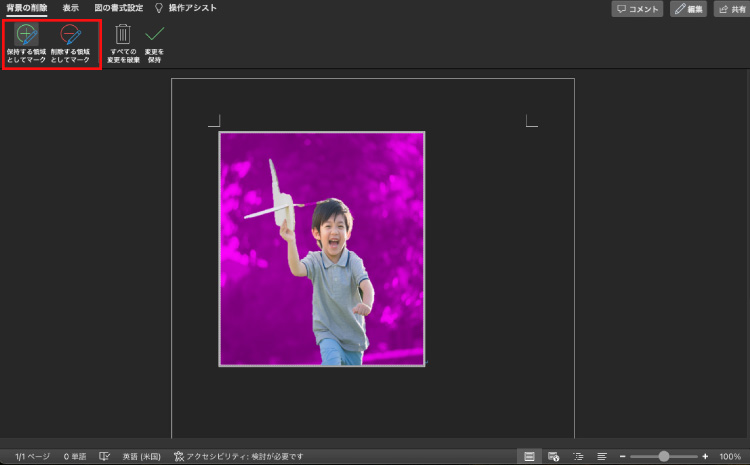This screenshot has height=465, width=750.
Task: Open the アクセシビリティ checker status
Action: click(240, 456)
